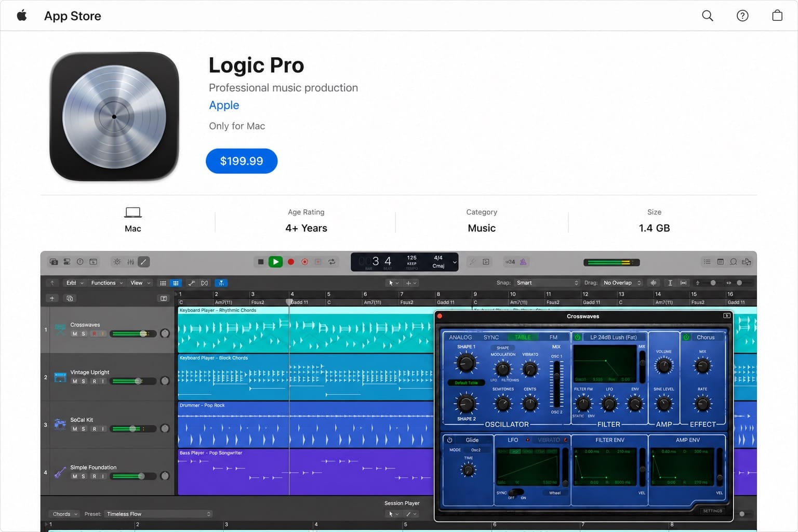Select the ANALOG oscillator tab

[460, 337]
